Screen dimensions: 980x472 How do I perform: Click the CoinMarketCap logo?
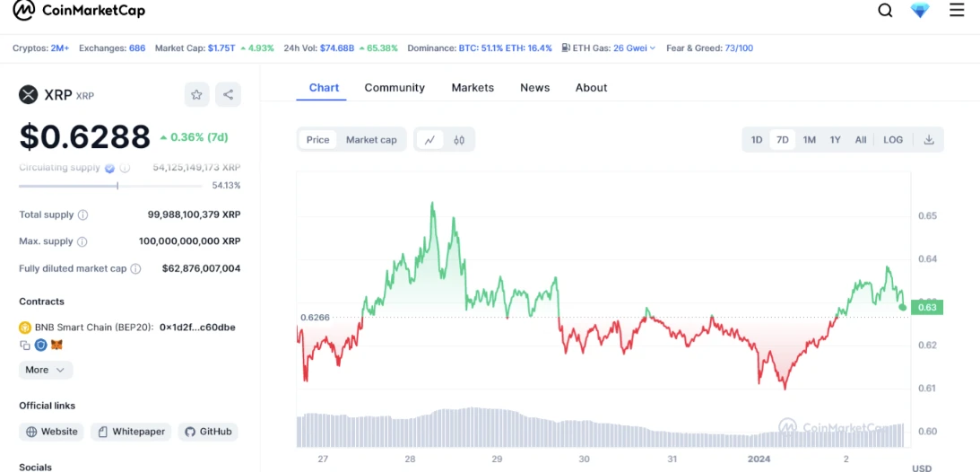pos(80,10)
